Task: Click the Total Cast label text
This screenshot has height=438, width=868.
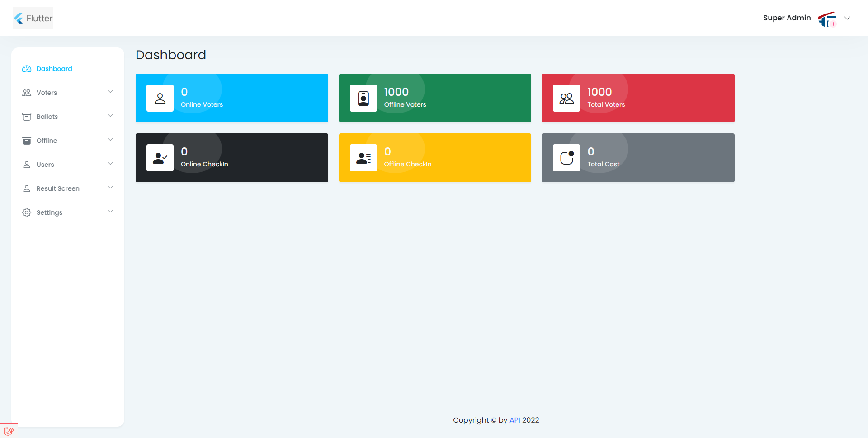Action: [603, 164]
